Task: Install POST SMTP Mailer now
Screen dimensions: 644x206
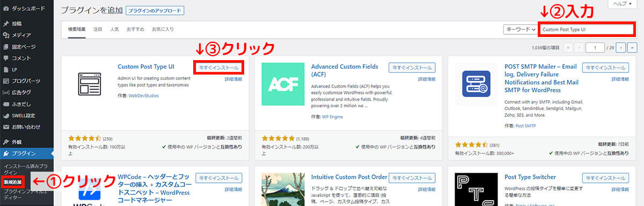Action: click(x=605, y=68)
